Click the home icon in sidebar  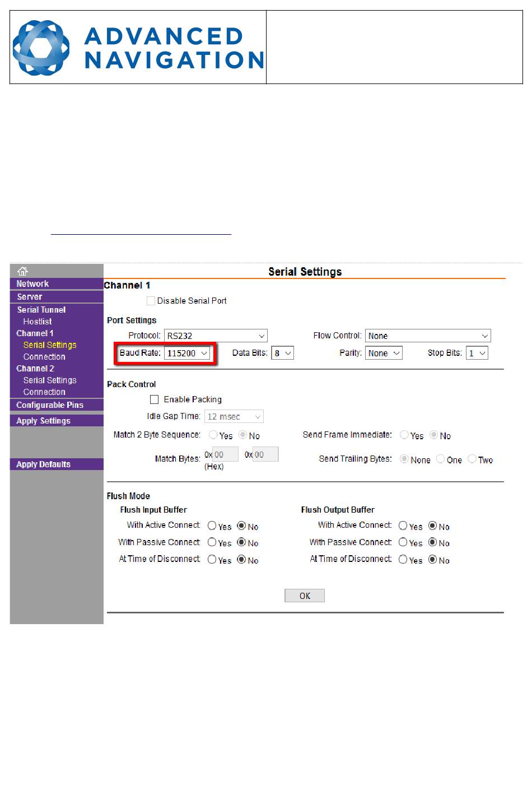[22, 272]
